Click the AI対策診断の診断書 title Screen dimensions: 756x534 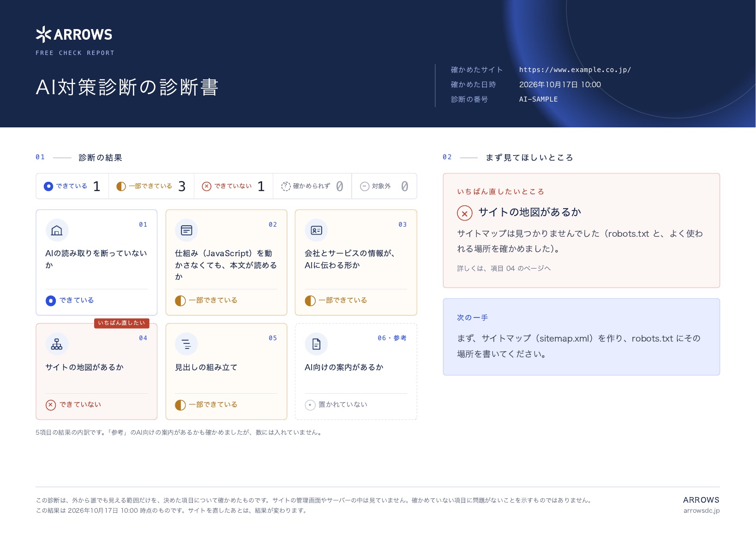click(x=127, y=87)
